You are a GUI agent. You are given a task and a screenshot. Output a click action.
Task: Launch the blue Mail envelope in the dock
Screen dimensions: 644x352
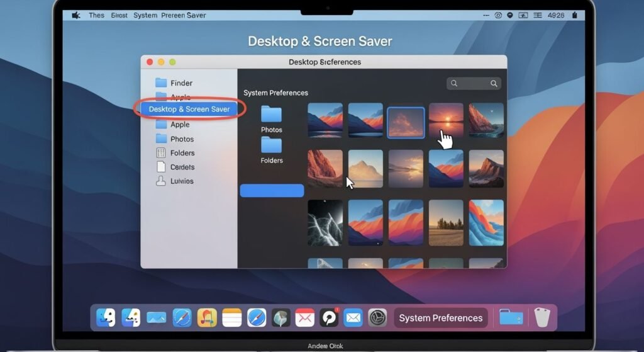[x=353, y=318]
